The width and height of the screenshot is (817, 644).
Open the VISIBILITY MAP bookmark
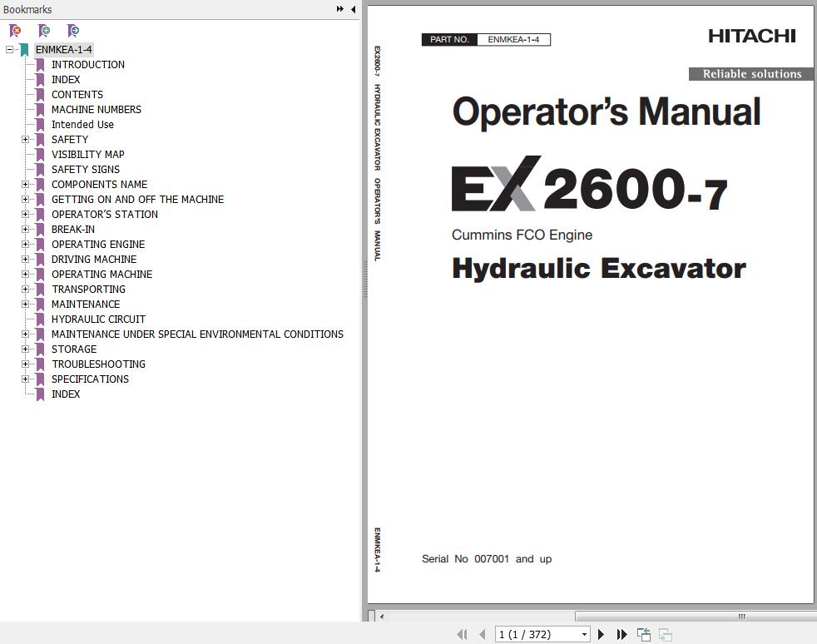[87, 154]
